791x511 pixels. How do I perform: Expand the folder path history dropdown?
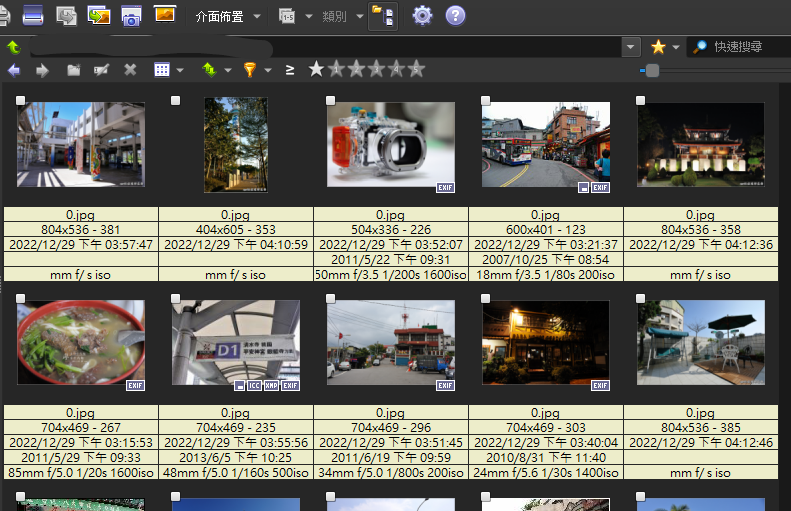630,47
